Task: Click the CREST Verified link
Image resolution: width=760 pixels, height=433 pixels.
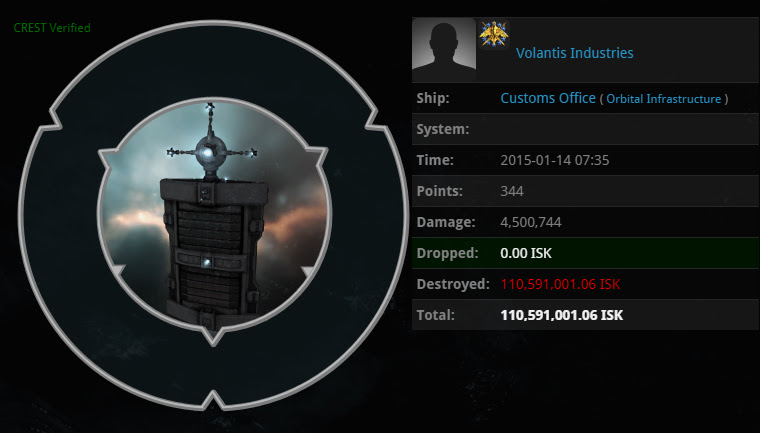Action: point(52,28)
